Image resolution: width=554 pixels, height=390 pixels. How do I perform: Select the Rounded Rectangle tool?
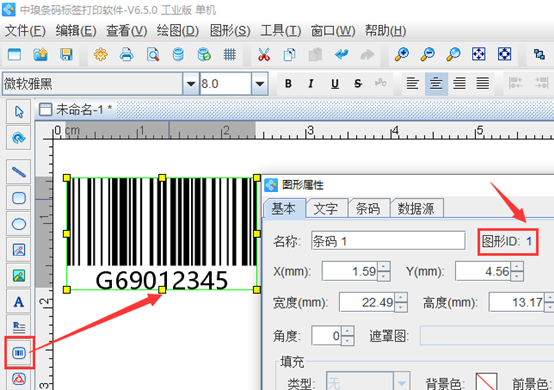[x=19, y=198]
